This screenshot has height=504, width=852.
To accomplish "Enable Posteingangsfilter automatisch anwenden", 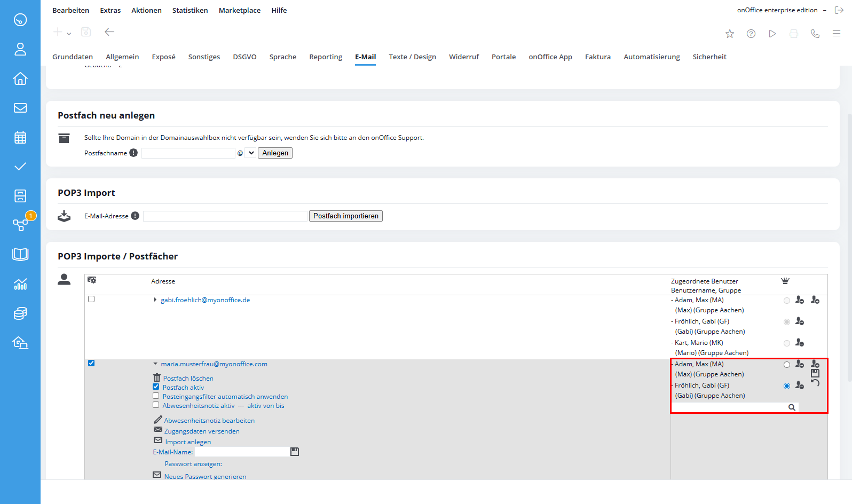I will [156, 396].
